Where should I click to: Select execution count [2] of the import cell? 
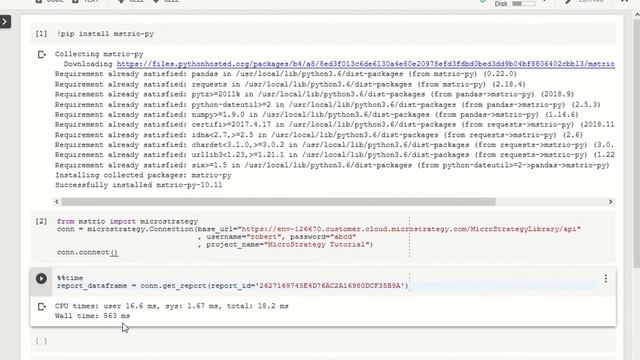(x=41, y=221)
